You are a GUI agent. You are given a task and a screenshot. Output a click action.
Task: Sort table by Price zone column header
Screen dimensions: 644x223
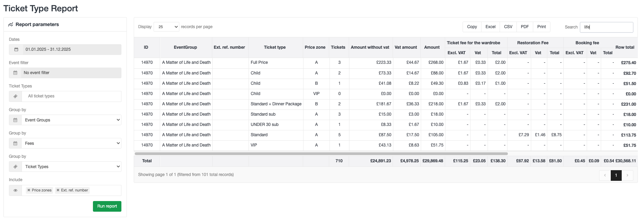pyautogui.click(x=315, y=47)
